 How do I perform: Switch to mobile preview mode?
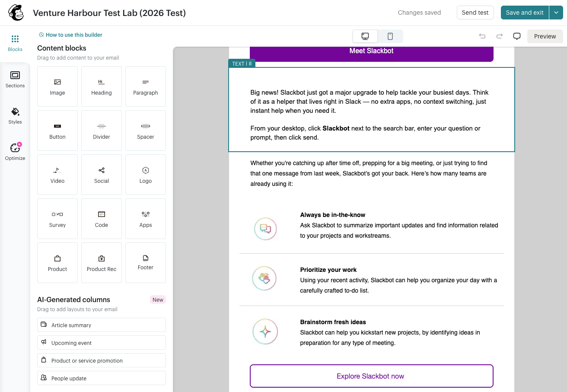coord(390,36)
